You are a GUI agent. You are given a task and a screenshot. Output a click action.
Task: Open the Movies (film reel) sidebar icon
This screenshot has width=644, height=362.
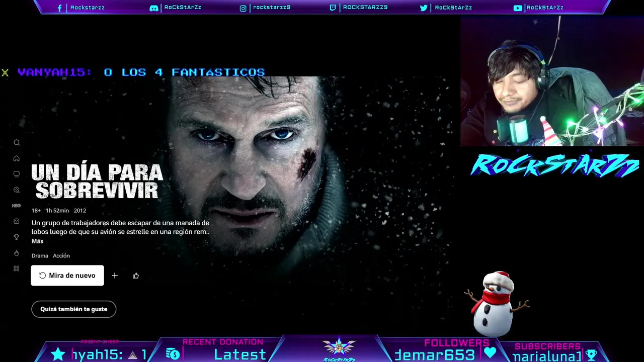pos(17,190)
